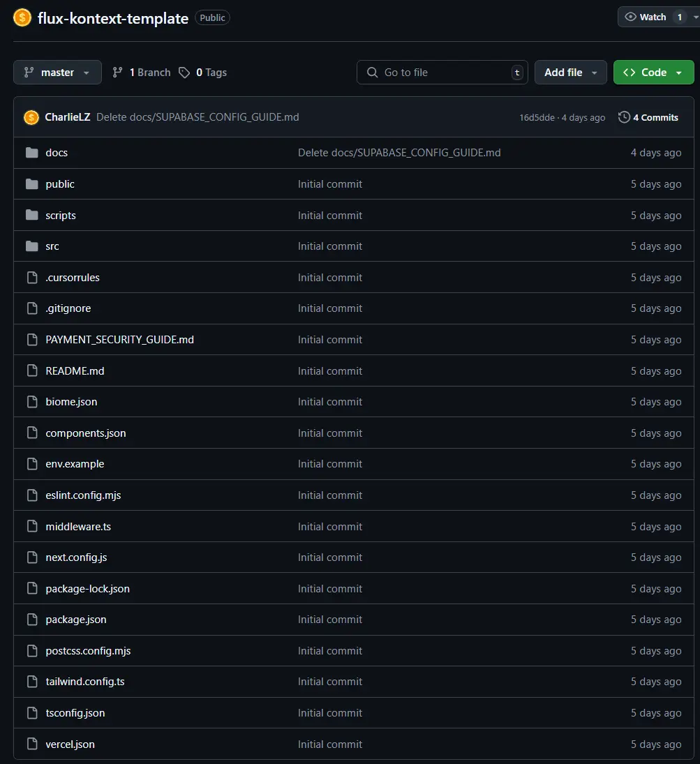This screenshot has width=700, height=764.
Task: Open the PAYMENT_SECURITY_GUIDE.md file
Action: (x=119, y=340)
